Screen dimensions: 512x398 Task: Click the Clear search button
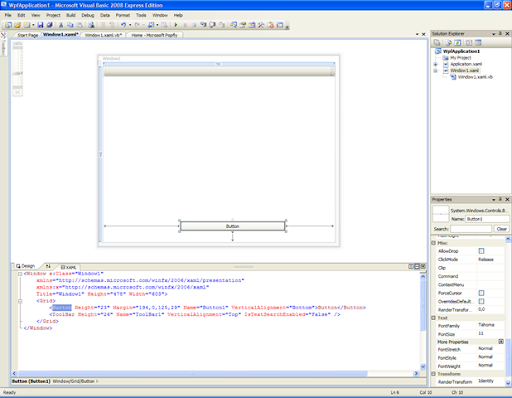(501, 229)
